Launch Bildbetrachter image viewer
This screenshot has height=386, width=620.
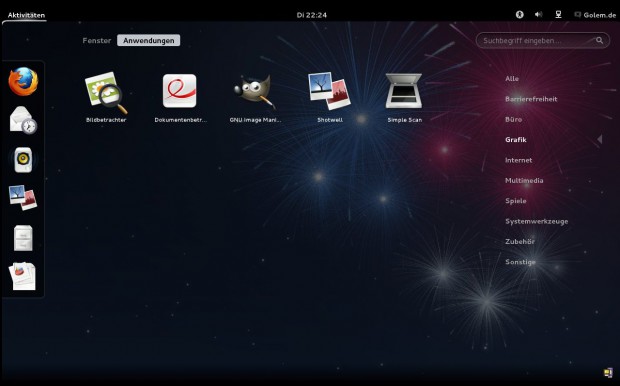tap(106, 97)
